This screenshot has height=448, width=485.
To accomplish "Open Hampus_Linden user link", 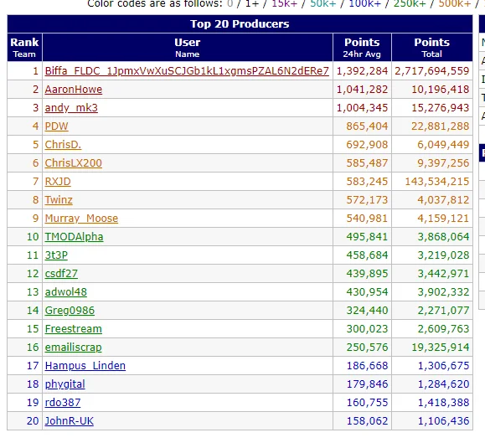I will click(x=85, y=366).
